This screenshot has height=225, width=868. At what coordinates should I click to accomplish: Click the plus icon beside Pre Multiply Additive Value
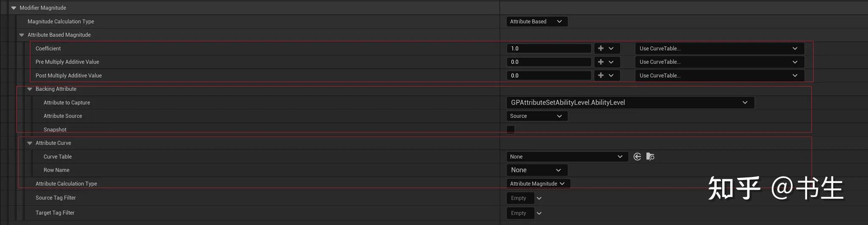pos(601,62)
